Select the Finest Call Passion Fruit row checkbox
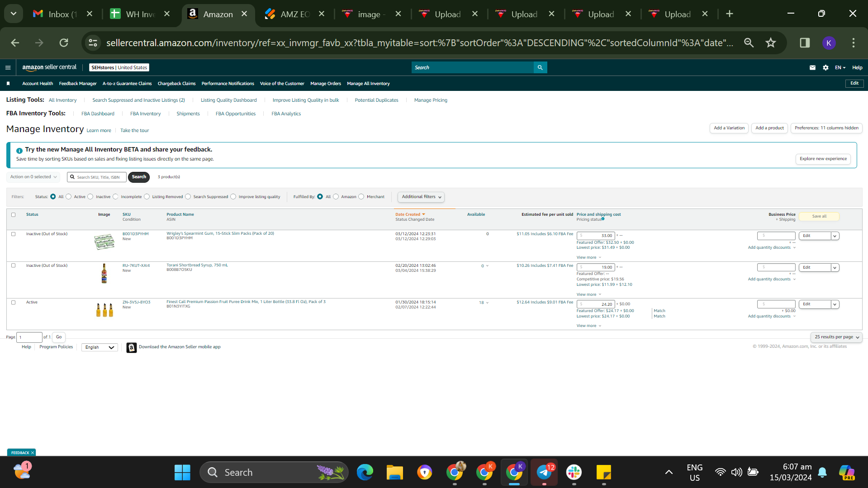The height and width of the screenshot is (488, 868). [x=14, y=303]
